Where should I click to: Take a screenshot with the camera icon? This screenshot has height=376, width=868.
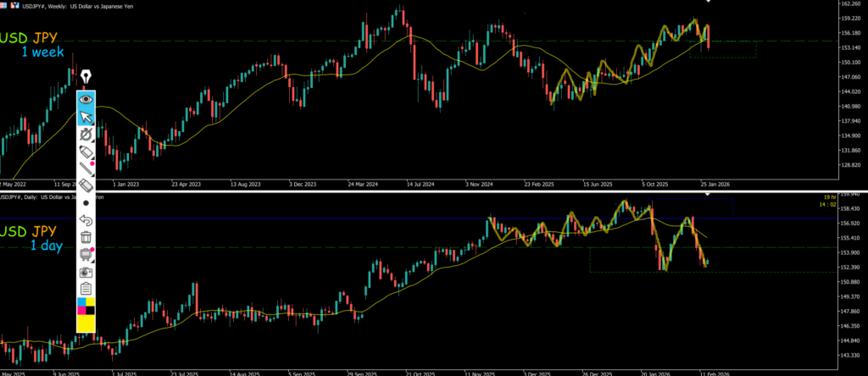86,272
